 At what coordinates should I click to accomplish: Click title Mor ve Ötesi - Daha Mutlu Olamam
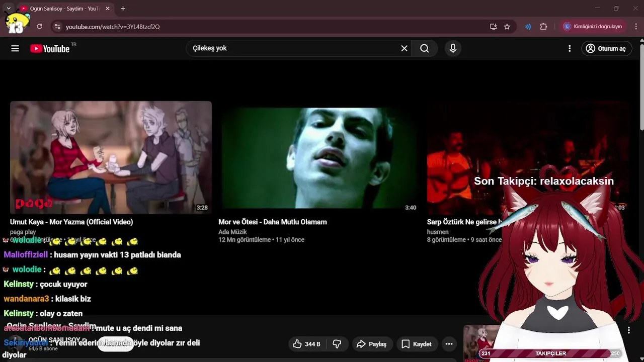[273, 222]
